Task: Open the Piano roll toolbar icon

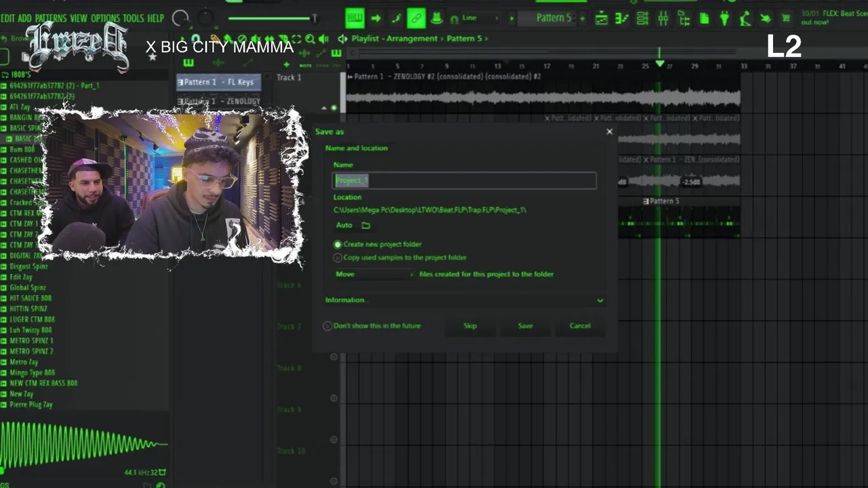Action: (x=622, y=19)
